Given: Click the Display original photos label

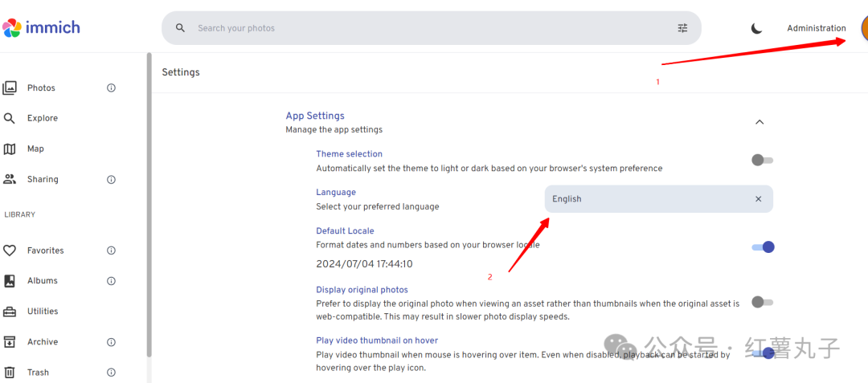Looking at the screenshot, I should pyautogui.click(x=362, y=290).
